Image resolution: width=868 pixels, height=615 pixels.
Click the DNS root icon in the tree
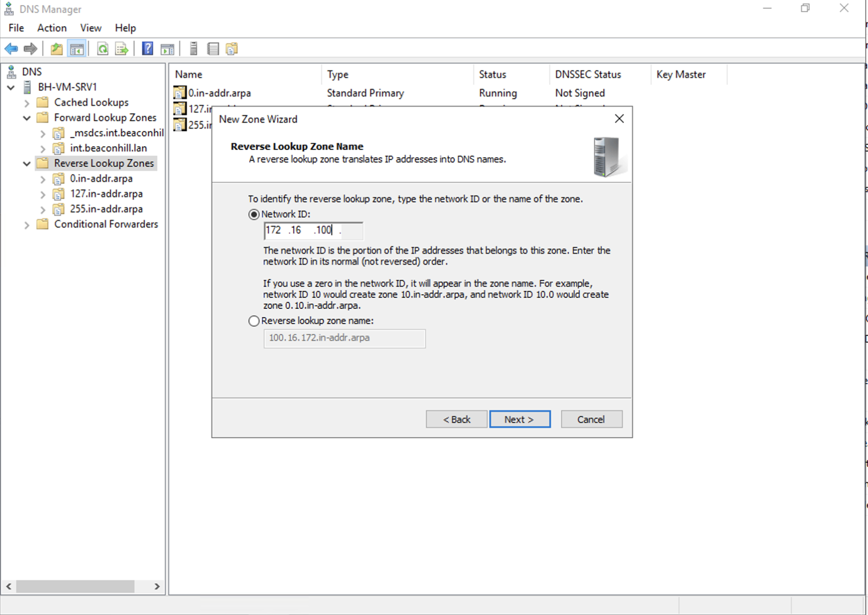point(11,71)
